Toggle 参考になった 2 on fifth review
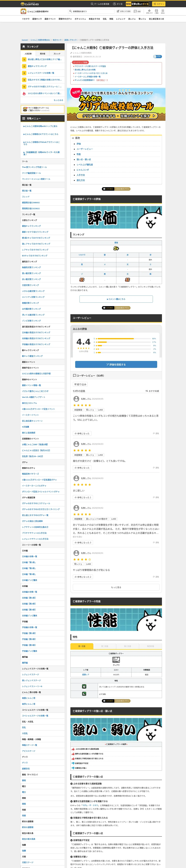This screenshot has width=186, height=868. tap(83, 577)
